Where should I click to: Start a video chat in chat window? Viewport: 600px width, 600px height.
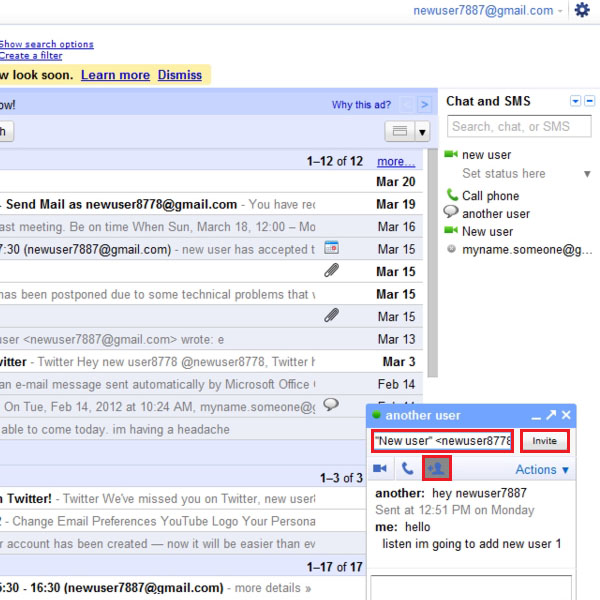380,468
